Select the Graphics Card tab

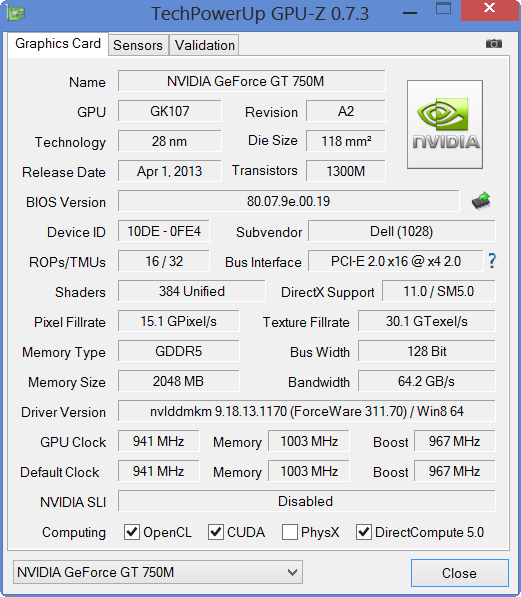pos(58,44)
